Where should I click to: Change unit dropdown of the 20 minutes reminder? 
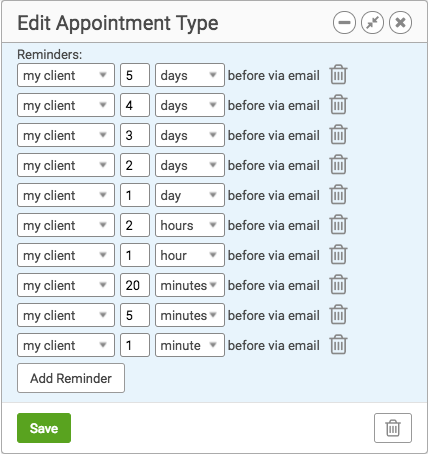(x=190, y=285)
